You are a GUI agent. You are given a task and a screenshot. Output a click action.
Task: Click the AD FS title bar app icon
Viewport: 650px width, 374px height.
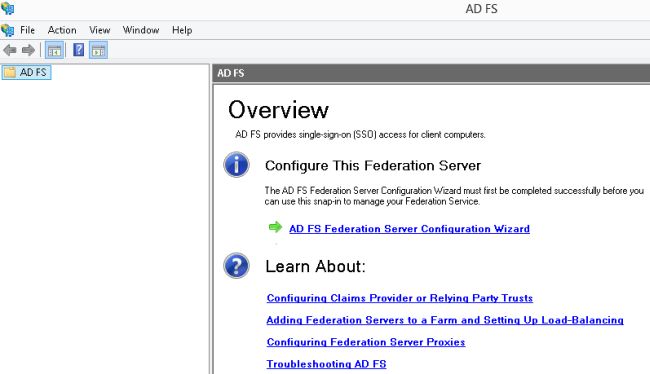pos(7,8)
